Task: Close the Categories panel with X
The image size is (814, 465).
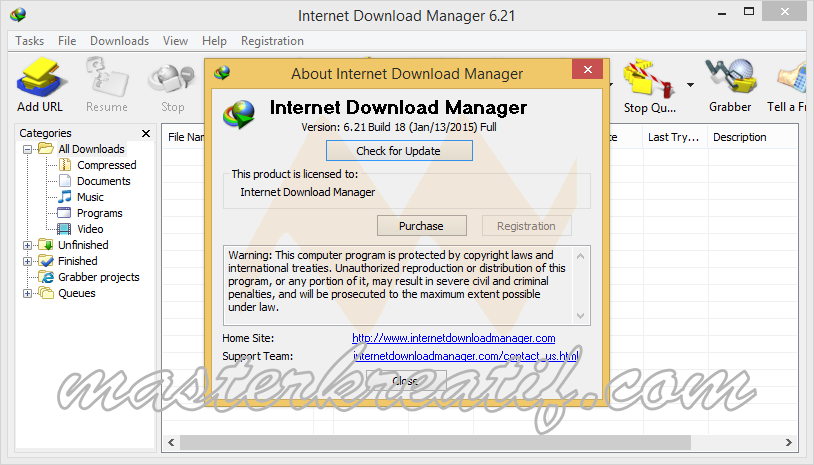Action: [146, 133]
